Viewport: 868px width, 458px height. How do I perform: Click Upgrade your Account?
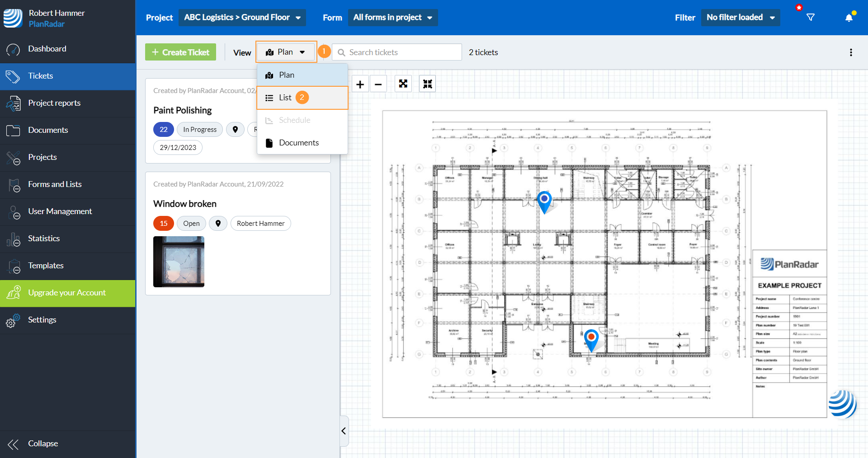67,293
